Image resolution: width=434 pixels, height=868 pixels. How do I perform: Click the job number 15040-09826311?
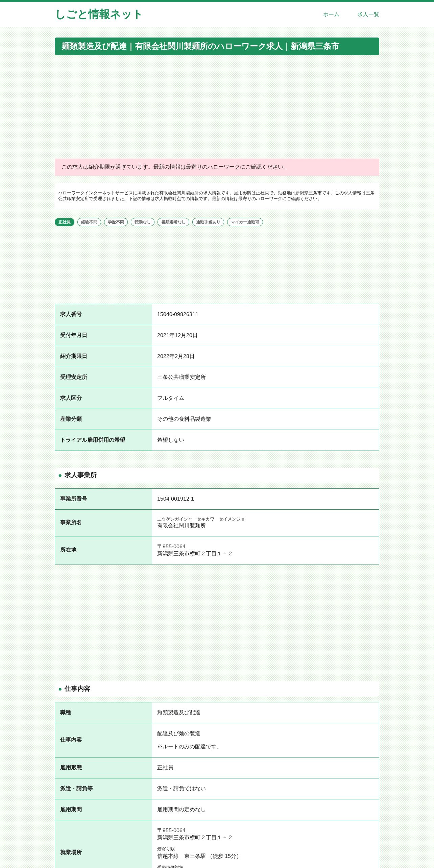(x=178, y=314)
